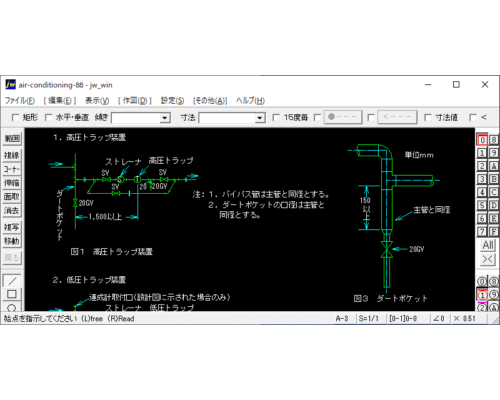Click the 消去 erase button
The image size is (500, 400).
[x=12, y=210]
